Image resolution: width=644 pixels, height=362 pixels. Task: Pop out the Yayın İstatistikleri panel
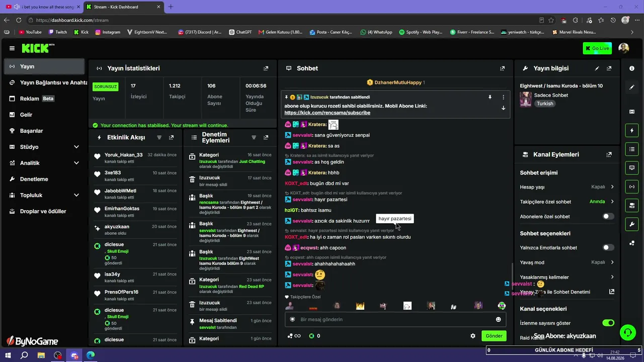coord(266,68)
